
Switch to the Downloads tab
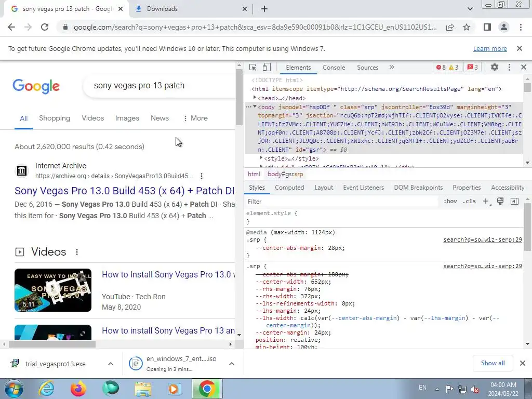pos(192,9)
